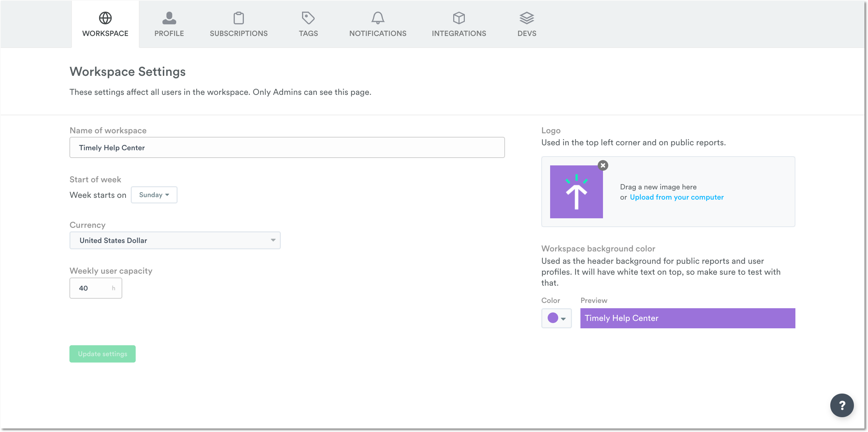Click the workspace name input field

(287, 147)
